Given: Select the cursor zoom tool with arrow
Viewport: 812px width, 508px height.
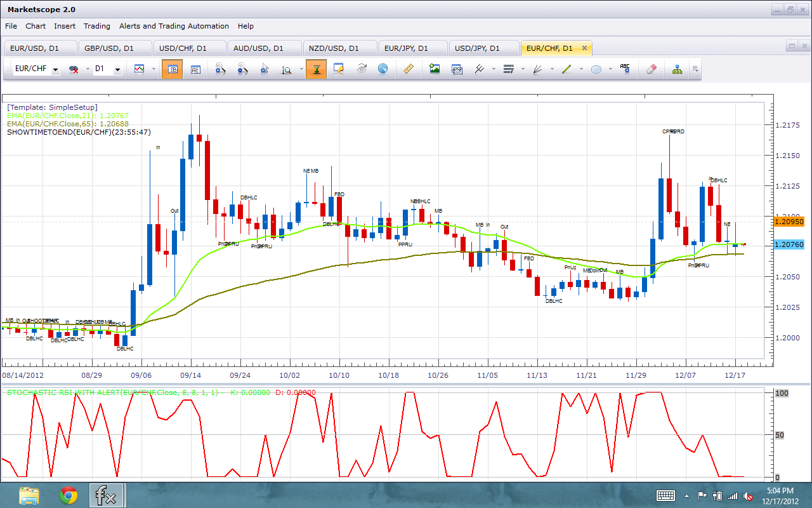Looking at the screenshot, I should point(265,69).
